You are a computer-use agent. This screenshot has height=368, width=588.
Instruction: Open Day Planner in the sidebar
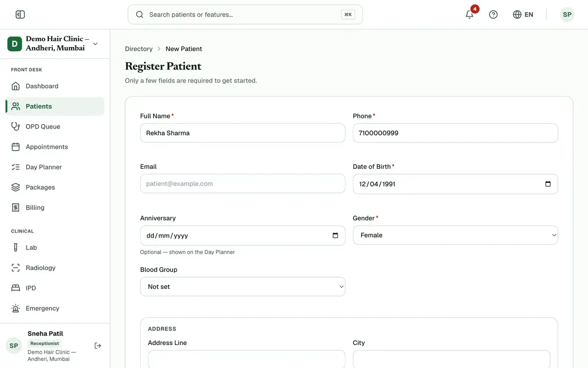(55, 167)
